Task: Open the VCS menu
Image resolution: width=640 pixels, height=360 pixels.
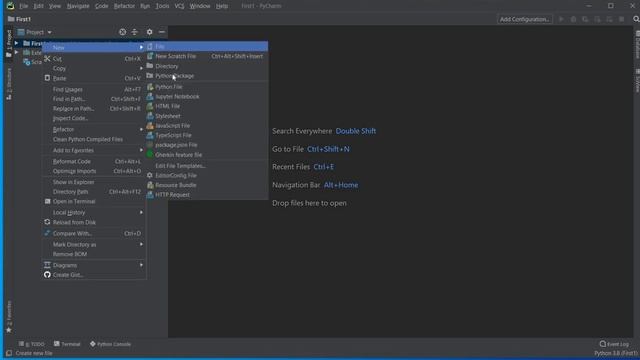Action: click(179, 6)
